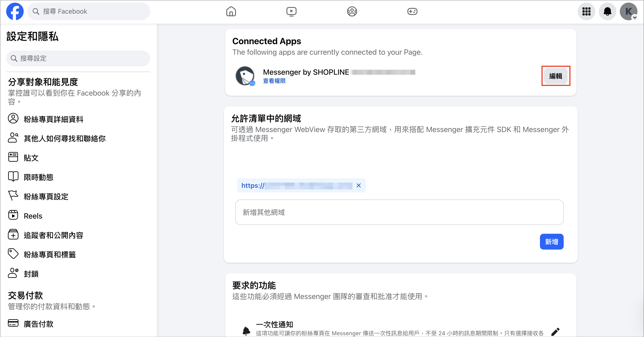Viewport: 644px width, 337px height.
Task: Click the 一次性通知 feature title
Action: tap(275, 324)
